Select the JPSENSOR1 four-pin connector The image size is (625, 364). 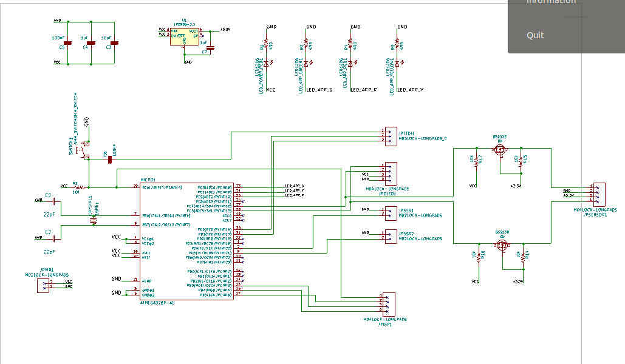599,194
